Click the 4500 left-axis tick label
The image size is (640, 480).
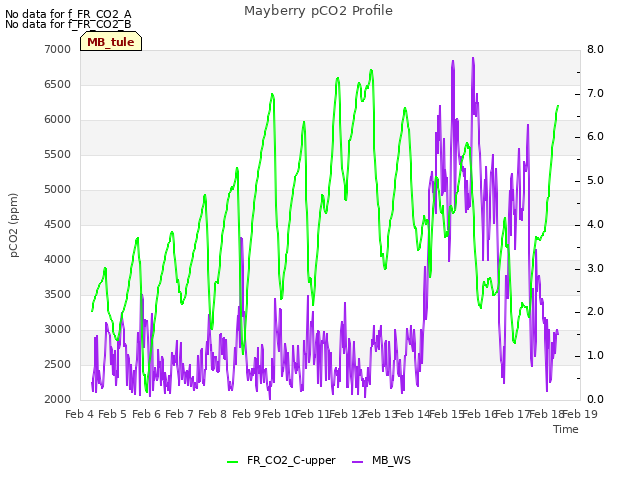pyautogui.click(x=58, y=224)
